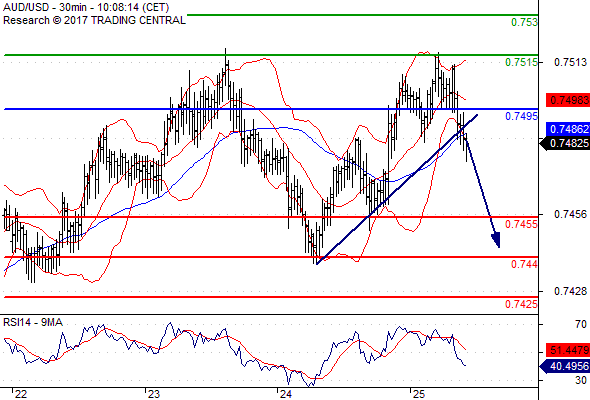The image size is (590, 400).
Task: Click the 0.7515 green resistance label
Action: point(521,62)
